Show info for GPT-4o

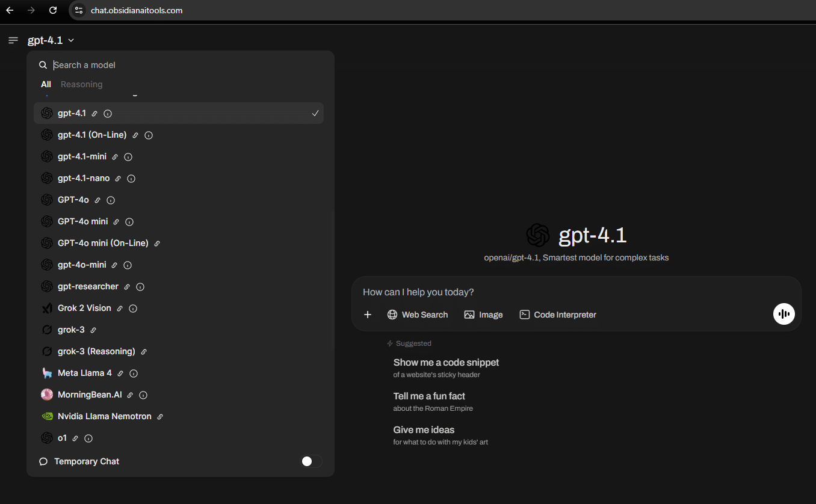coord(111,200)
